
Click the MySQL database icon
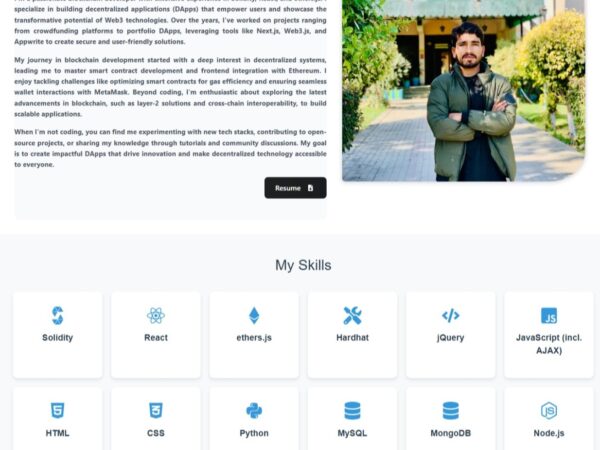(x=352, y=411)
